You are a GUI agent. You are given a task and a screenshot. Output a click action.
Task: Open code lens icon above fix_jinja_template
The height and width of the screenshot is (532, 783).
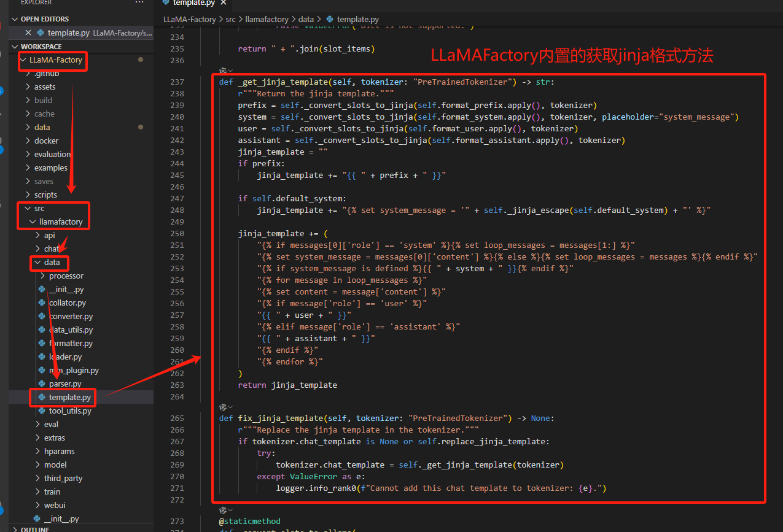[x=223, y=407]
